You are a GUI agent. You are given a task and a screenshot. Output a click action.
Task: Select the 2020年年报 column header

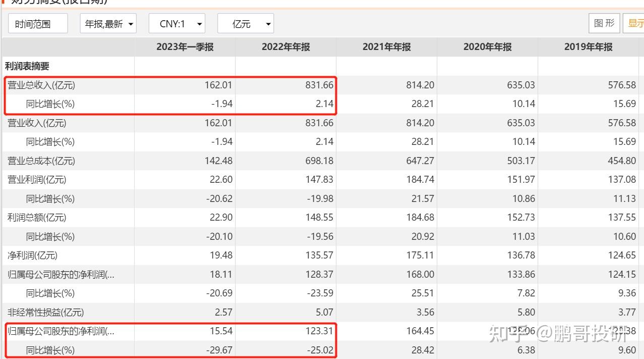click(488, 47)
